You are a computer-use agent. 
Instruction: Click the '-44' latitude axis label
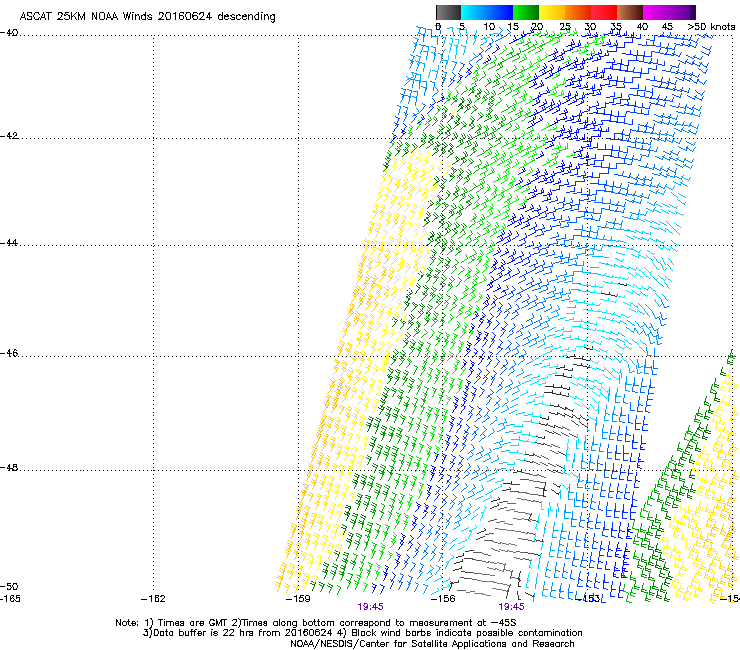[9, 243]
